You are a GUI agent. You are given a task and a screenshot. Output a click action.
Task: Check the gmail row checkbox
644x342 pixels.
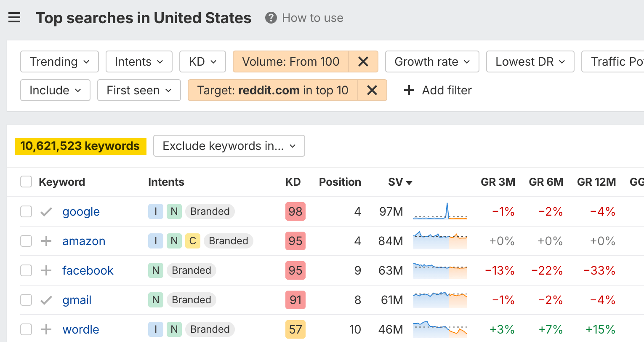point(26,300)
